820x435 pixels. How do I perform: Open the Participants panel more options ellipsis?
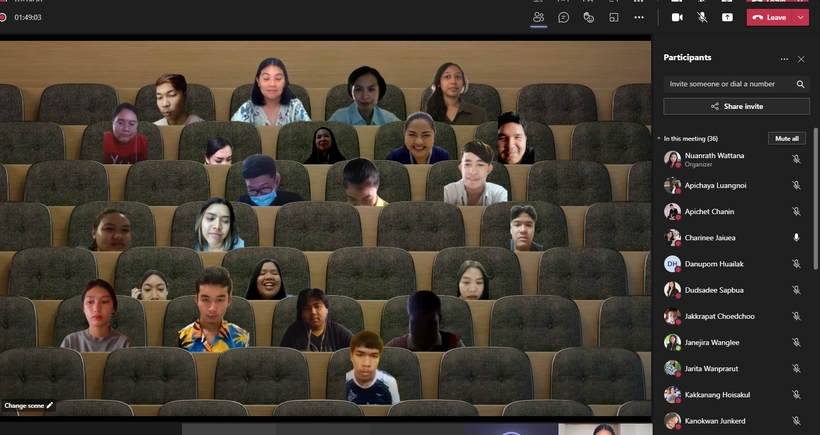coord(784,59)
